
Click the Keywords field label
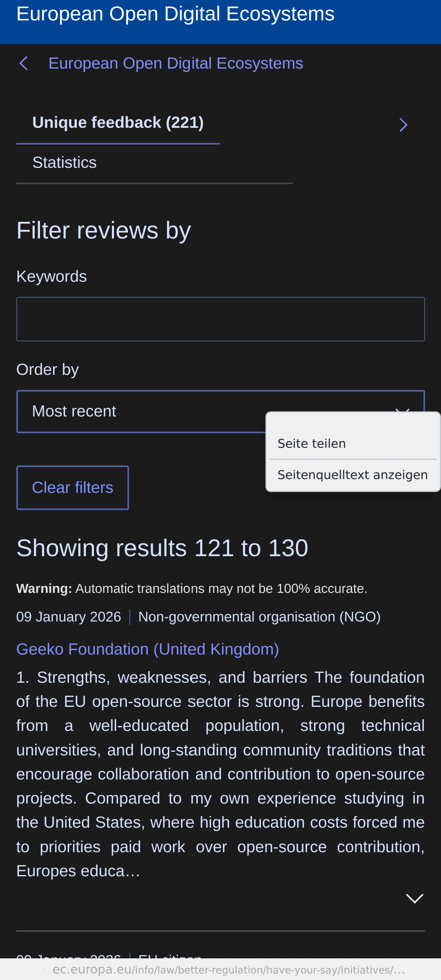(x=51, y=276)
